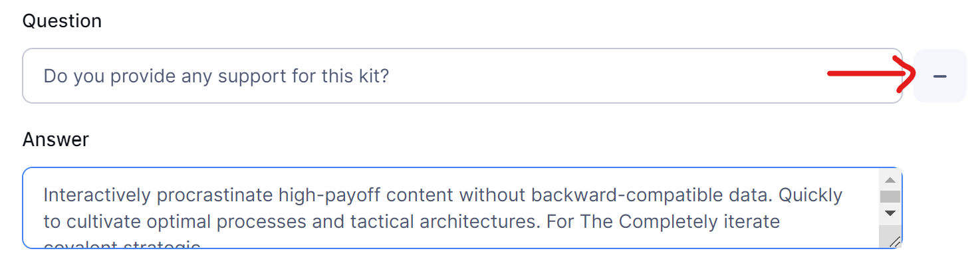
Task: Click the Answer textarea resize handle
Action: tap(895, 242)
